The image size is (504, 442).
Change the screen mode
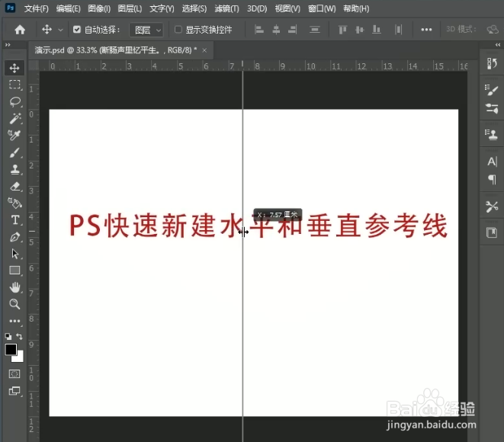(14, 391)
